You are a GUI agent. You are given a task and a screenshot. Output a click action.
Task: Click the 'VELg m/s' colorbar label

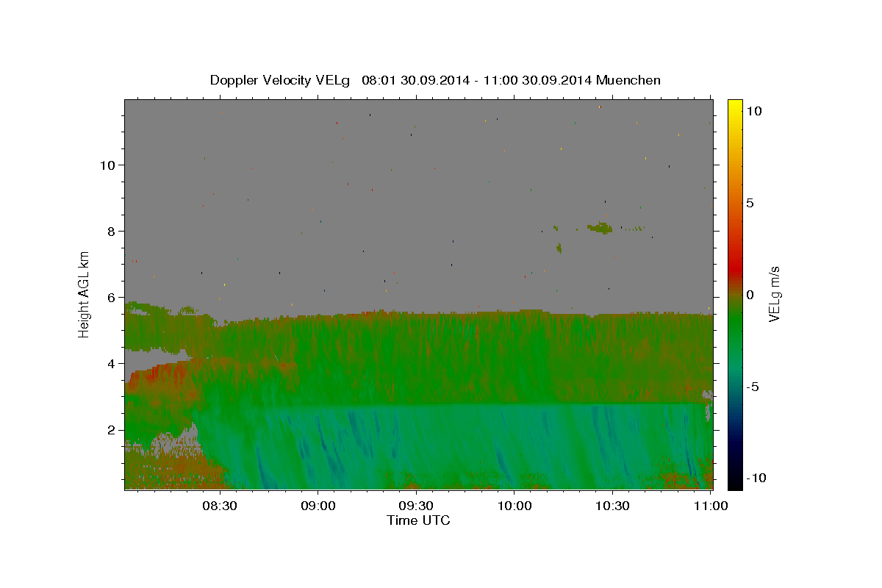pyautogui.click(x=774, y=293)
